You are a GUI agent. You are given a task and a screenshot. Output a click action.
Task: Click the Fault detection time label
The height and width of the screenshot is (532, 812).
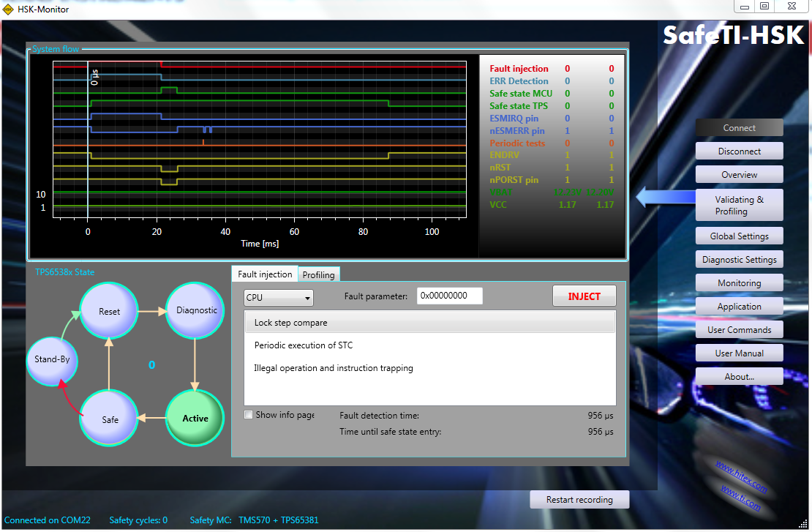coord(379,416)
